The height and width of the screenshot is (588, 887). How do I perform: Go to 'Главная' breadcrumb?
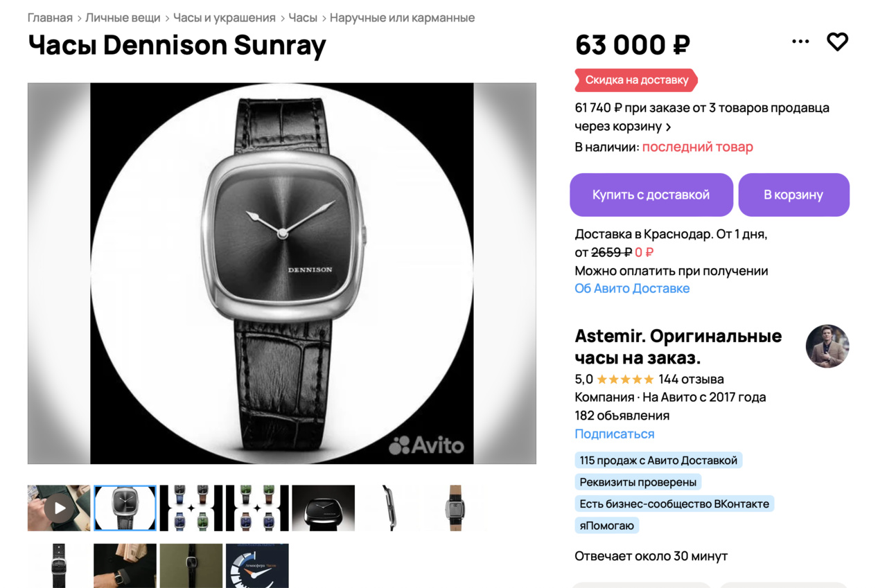tap(50, 17)
